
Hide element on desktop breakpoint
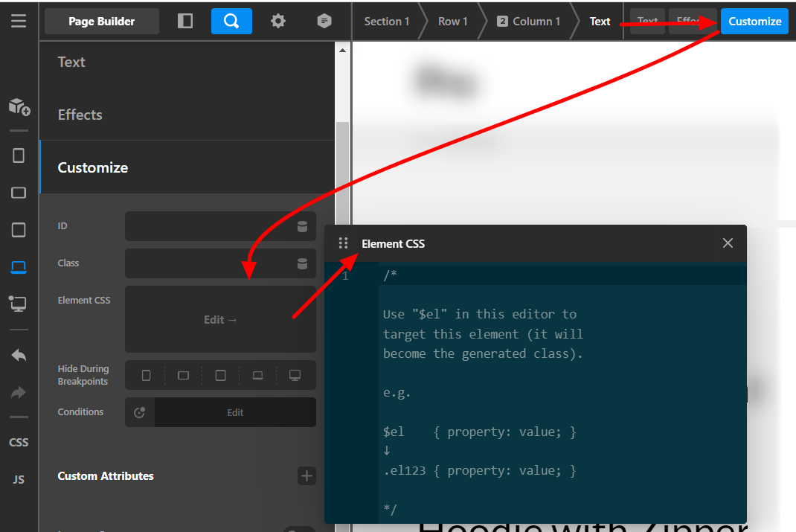pos(295,375)
